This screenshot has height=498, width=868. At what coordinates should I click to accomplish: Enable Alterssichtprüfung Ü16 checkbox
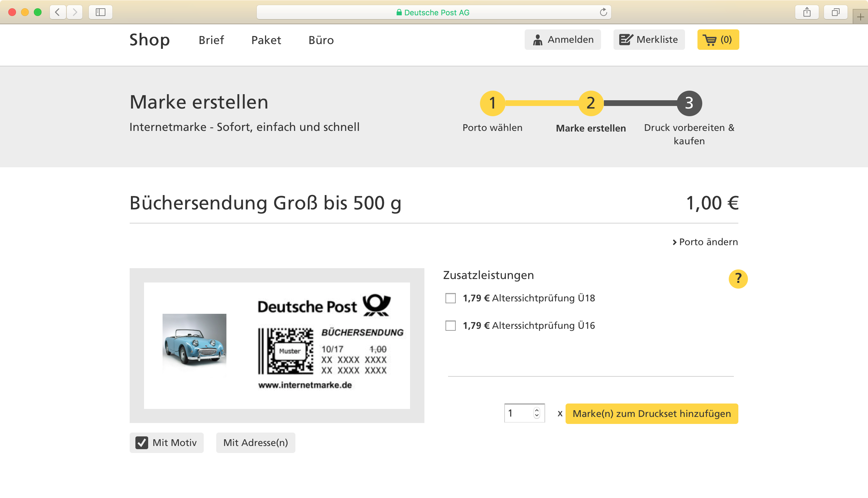coord(451,326)
